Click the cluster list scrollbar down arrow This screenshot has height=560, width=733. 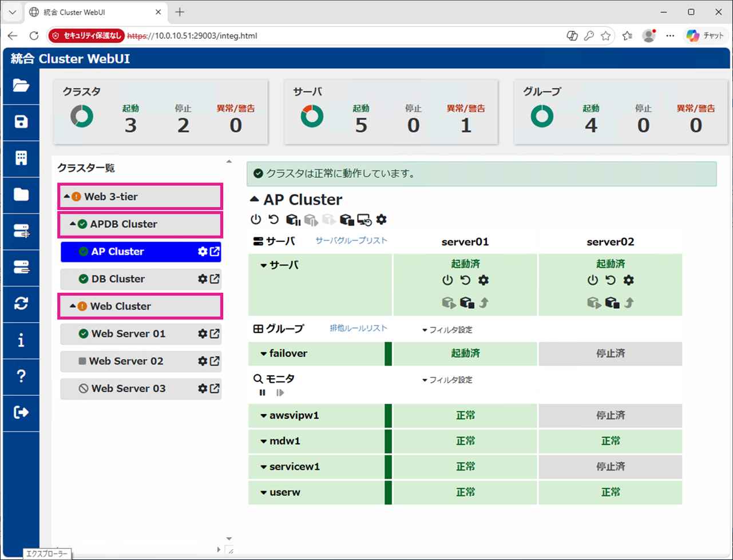click(229, 539)
